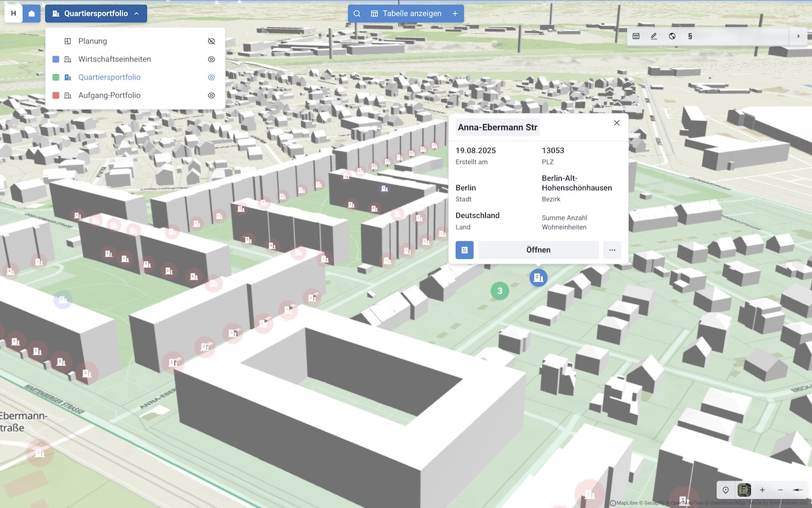812x508 pixels.
Task: Hide the Wirtschaftseinheiten layer
Action: click(211, 59)
